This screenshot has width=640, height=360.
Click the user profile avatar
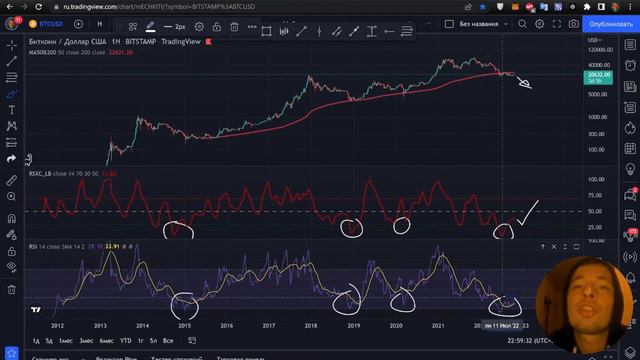click(x=12, y=24)
